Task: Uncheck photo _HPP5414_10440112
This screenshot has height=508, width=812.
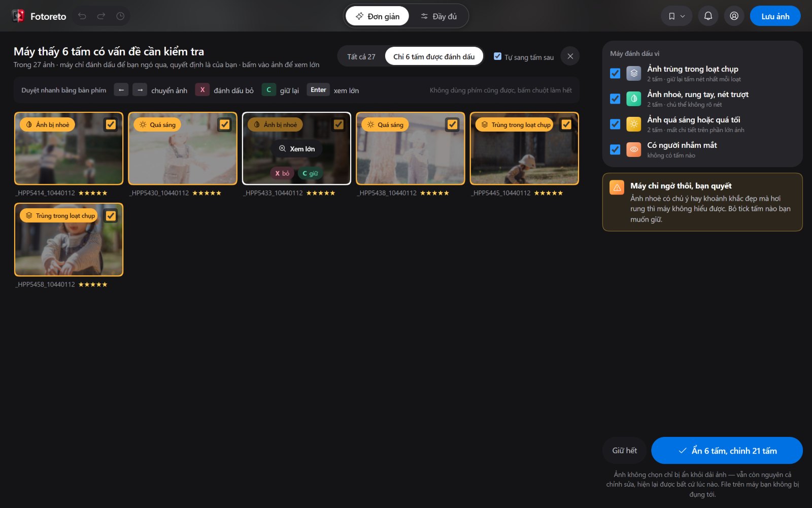Action: (111, 124)
